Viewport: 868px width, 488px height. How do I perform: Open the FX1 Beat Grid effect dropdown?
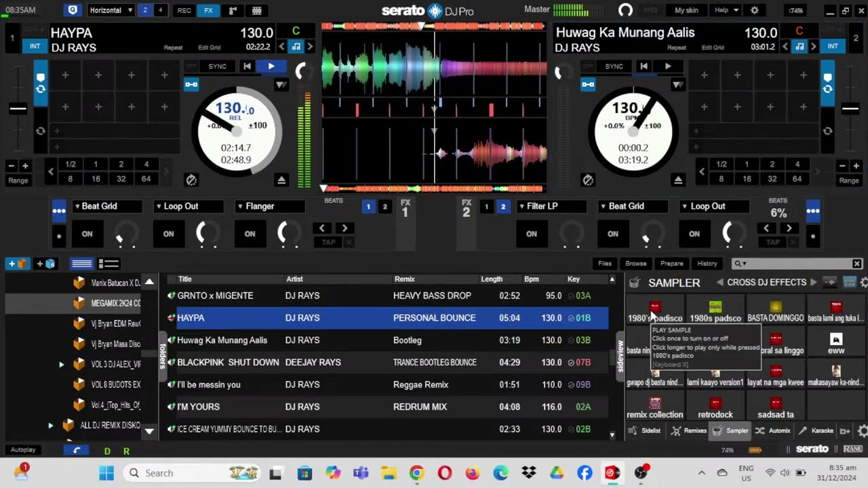tap(106, 206)
